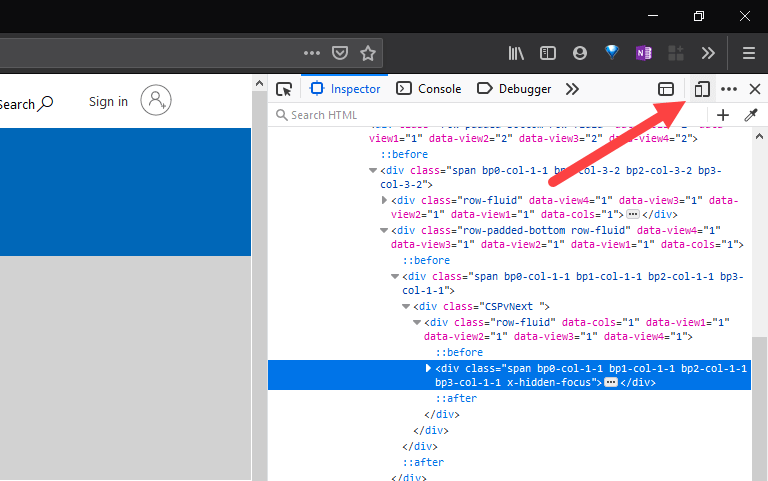Click the user avatar sign-in icon
The image size is (768, 481).
pos(156,100)
